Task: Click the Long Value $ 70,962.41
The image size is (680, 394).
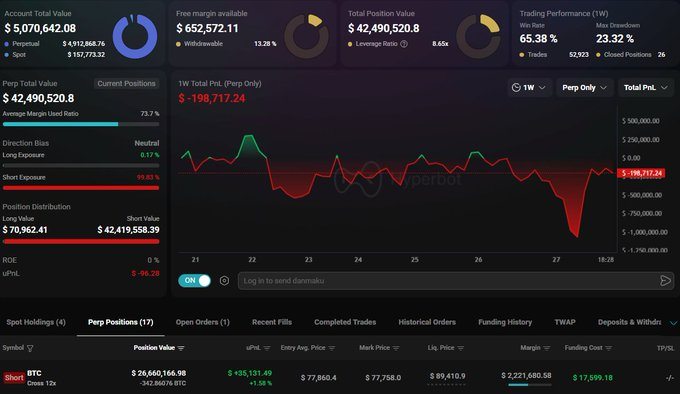Action: pyautogui.click(x=25, y=230)
